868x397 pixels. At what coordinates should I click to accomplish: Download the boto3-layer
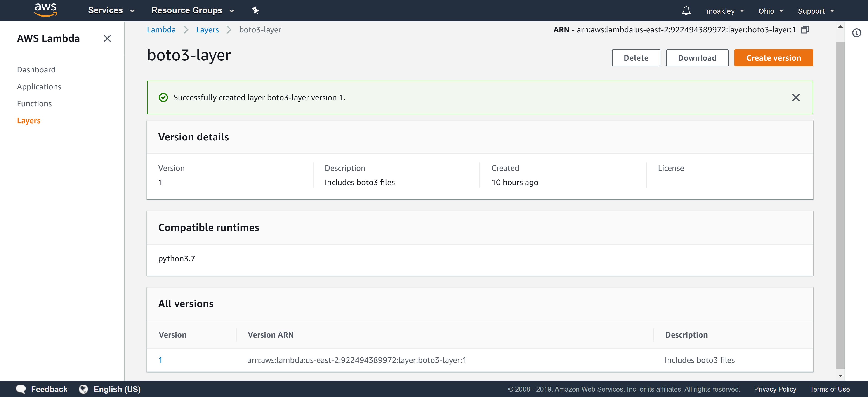point(697,58)
